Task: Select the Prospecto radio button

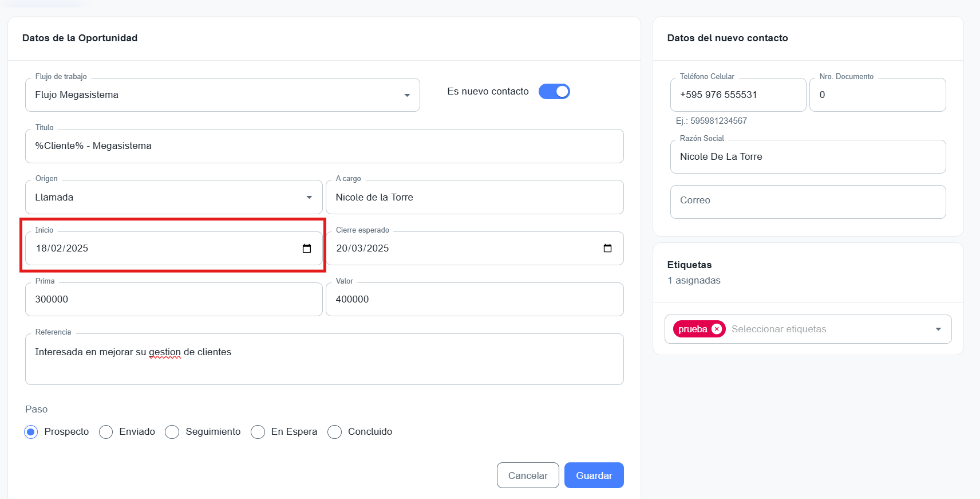Action: point(31,432)
